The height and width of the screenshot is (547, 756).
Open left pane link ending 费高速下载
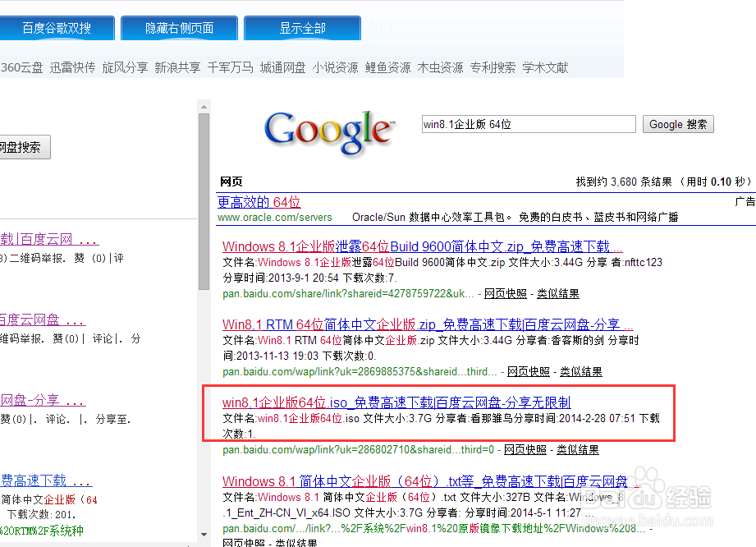pos(46,480)
